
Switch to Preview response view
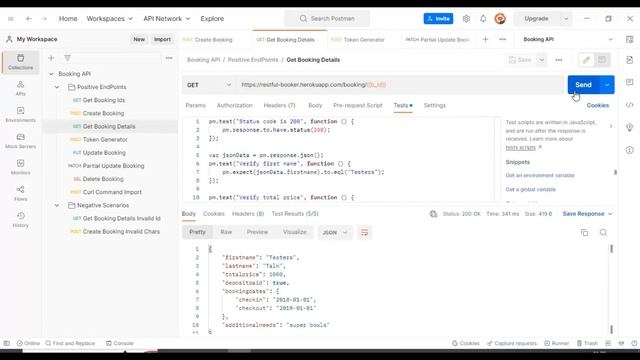tap(257, 232)
